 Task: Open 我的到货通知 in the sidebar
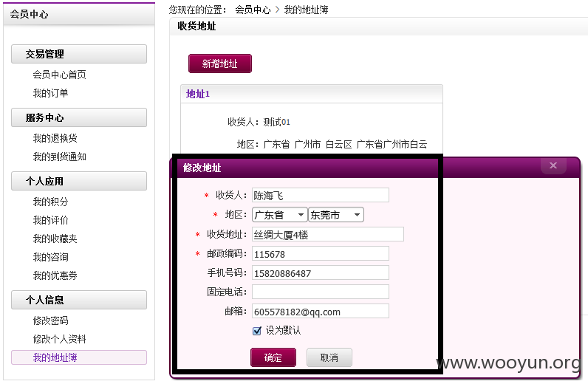tap(59, 157)
